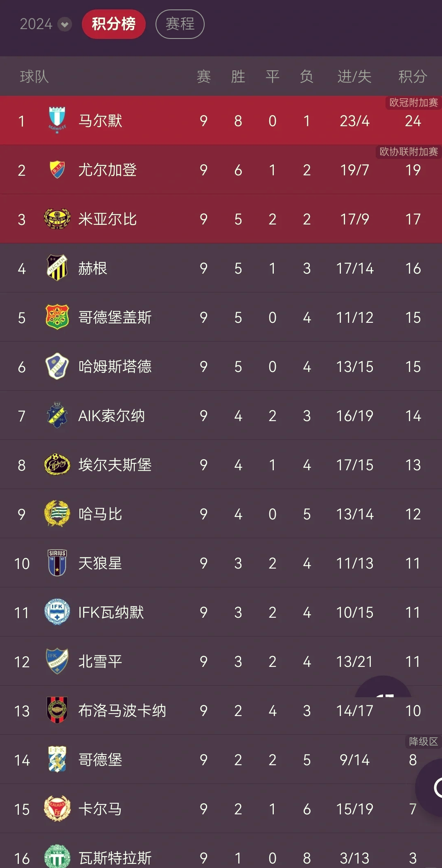The width and height of the screenshot is (442, 868).
Task: Tap the Djurgården shield logo
Action: click(x=57, y=169)
